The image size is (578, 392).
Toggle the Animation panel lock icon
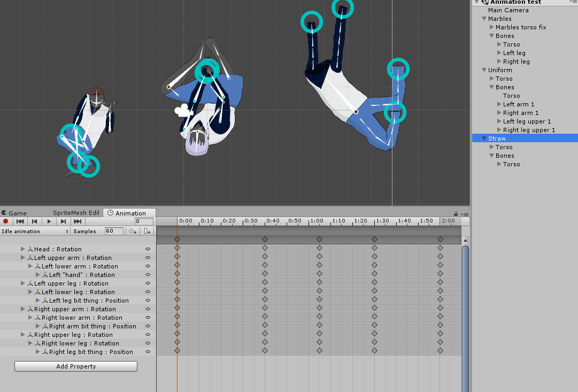pos(456,214)
